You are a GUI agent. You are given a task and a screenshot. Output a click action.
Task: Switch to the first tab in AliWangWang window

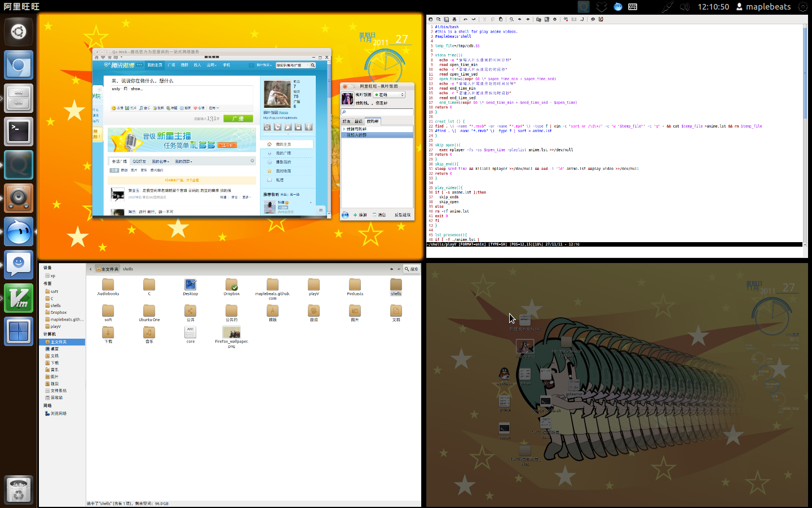(x=347, y=121)
